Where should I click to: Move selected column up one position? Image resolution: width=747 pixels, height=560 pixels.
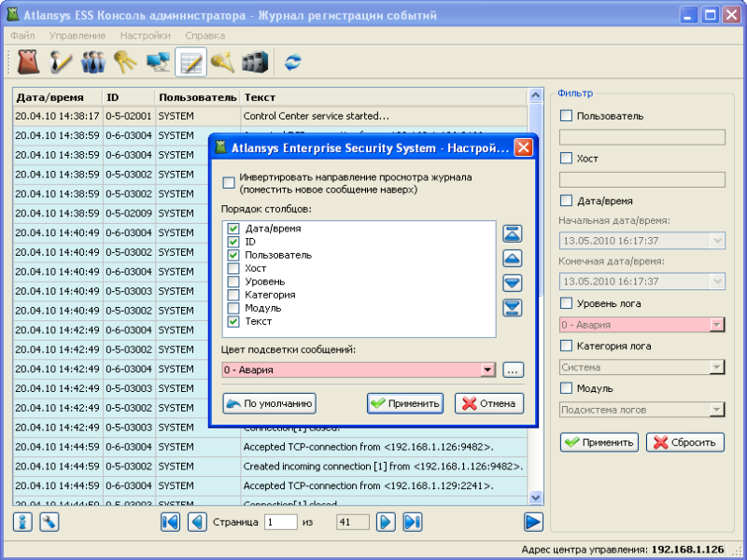(x=513, y=259)
